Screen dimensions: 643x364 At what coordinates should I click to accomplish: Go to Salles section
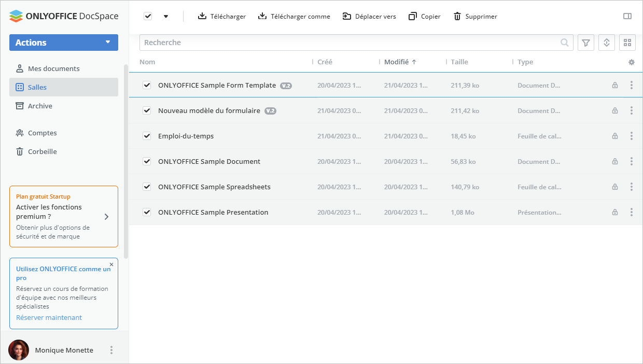[64, 87]
